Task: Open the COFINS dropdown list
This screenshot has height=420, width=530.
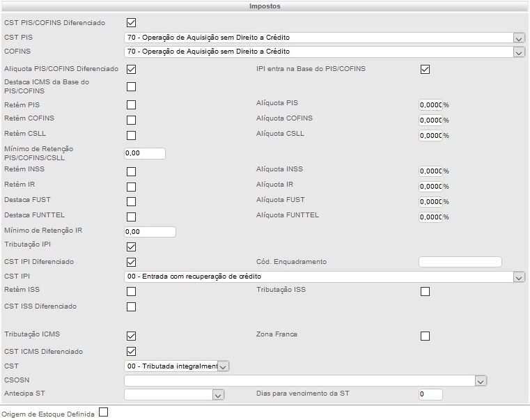Action: 325,52
